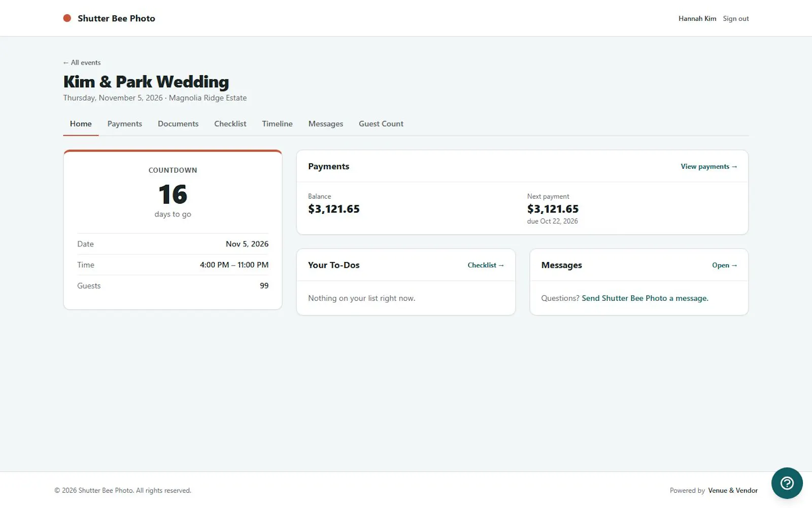This screenshot has height=508, width=812.
Task: Click Open link in Messages card
Action: click(724, 265)
